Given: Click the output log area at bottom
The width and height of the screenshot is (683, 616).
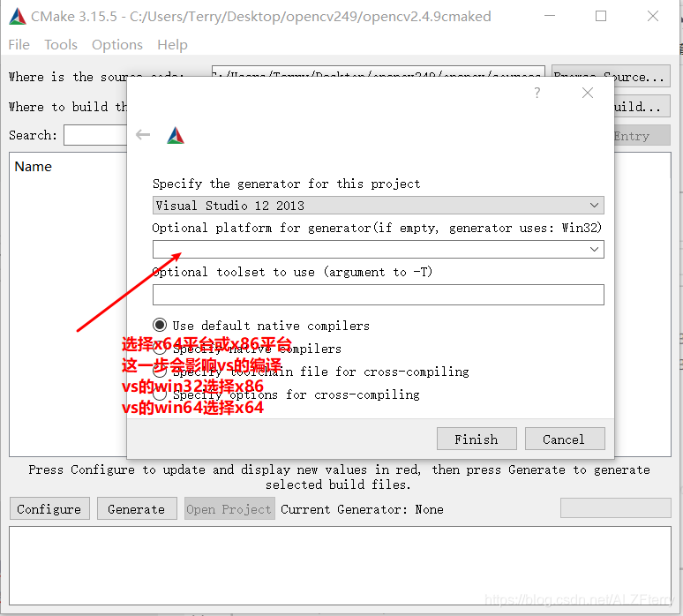Looking at the screenshot, I should 341,566.
